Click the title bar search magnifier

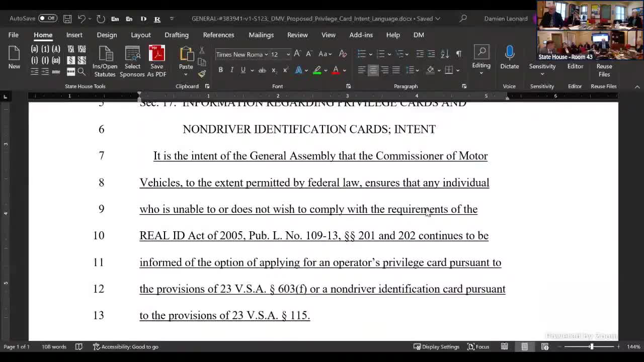[463, 19]
